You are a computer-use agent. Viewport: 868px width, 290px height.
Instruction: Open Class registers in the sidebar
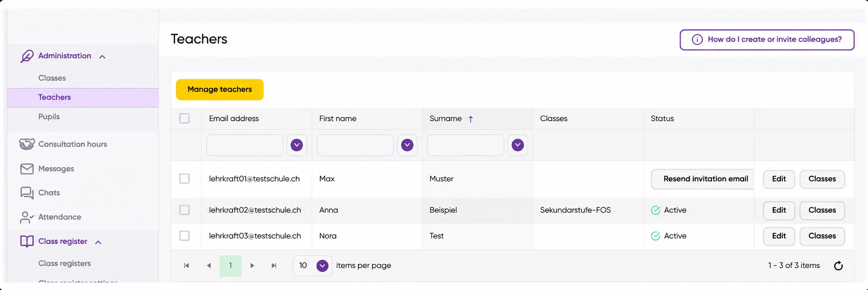click(x=64, y=264)
